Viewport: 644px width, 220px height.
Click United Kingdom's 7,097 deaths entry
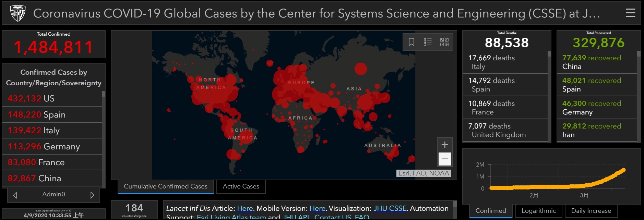(505, 130)
